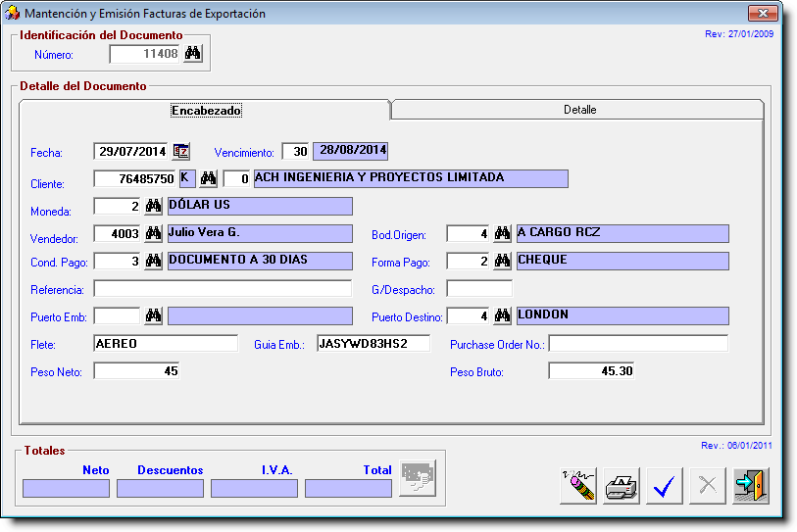Open the calendar picker beside Fecha

(181, 152)
